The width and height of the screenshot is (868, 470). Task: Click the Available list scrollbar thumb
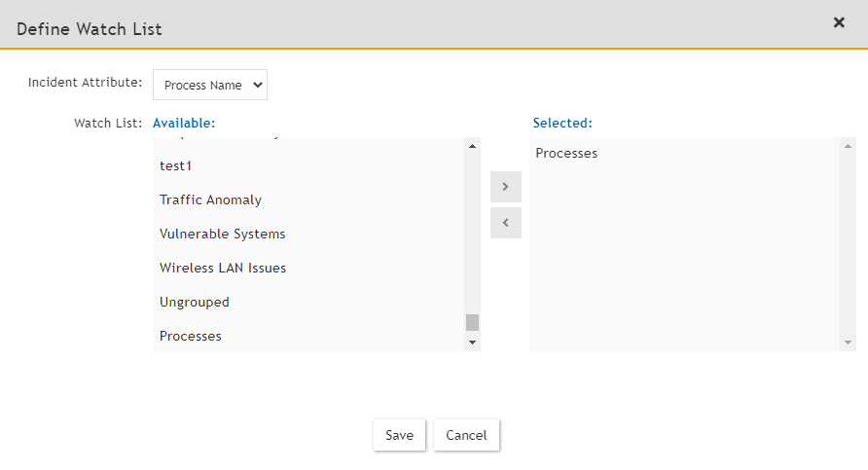tap(473, 322)
